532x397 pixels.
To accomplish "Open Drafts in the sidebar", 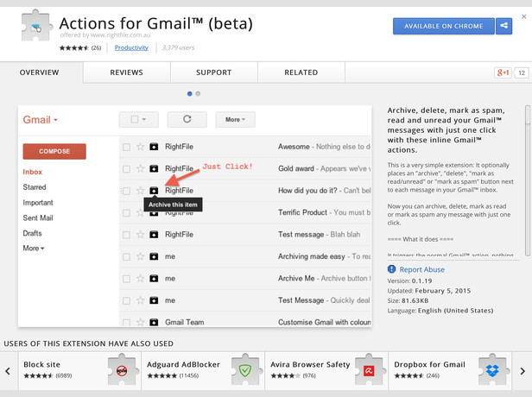I will 32,233.
